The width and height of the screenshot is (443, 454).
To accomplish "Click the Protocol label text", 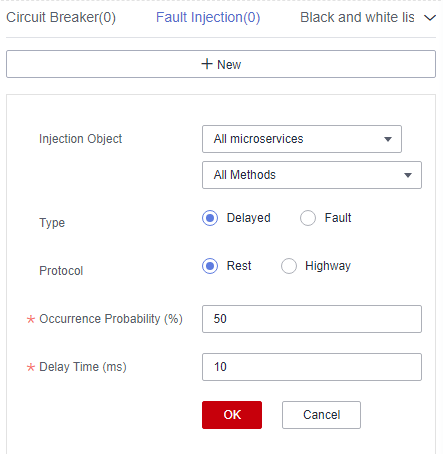I will [x=61, y=271].
